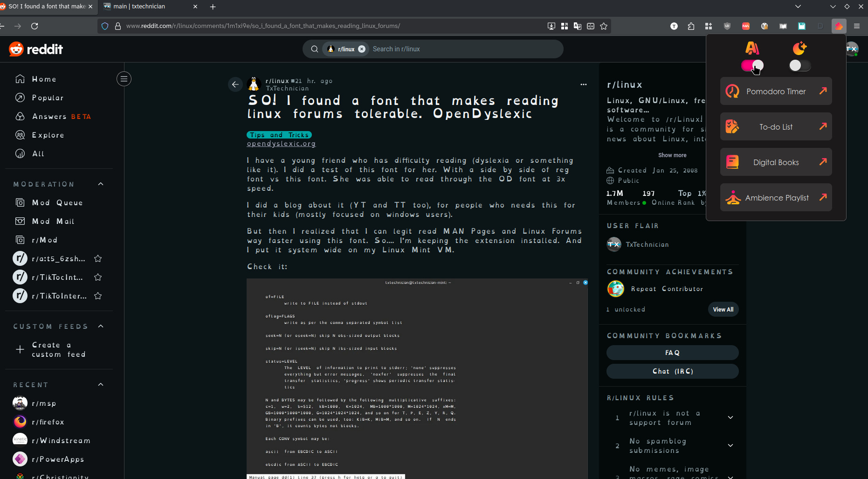Click the Pomodoro Timer arrow icon

[823, 90]
